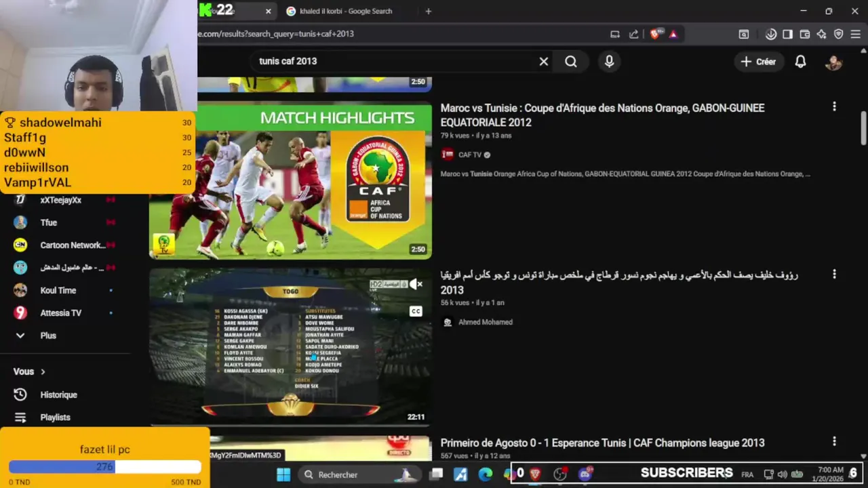Expand the Plus subscriptions list
868x488 pixels.
(x=47, y=335)
